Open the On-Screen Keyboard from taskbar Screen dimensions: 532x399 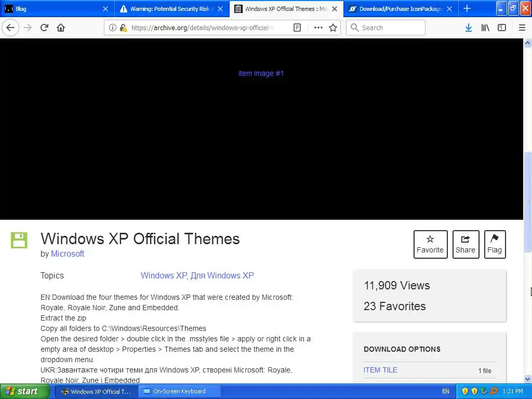pos(179,392)
